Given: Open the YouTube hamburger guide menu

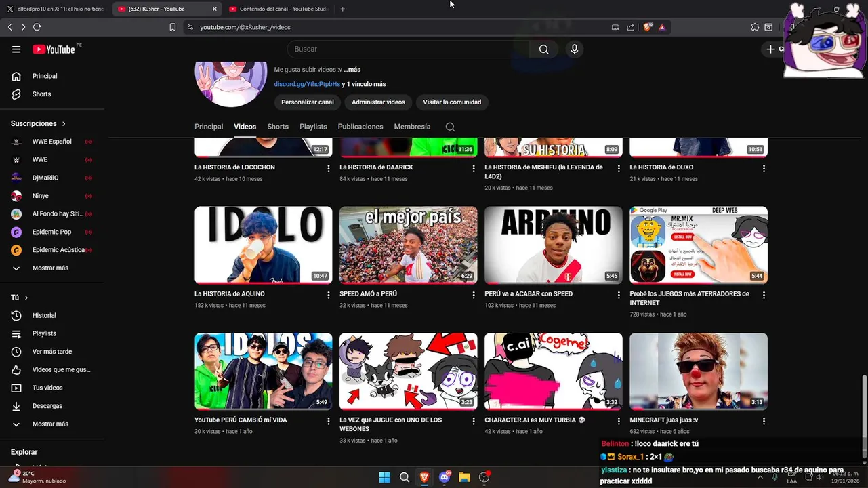Looking at the screenshot, I should click(16, 49).
